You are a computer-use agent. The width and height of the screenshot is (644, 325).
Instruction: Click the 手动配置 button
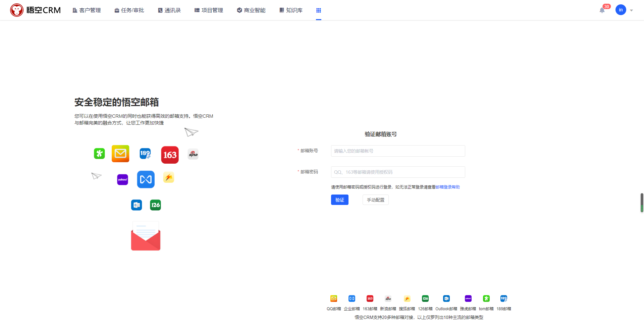click(376, 200)
